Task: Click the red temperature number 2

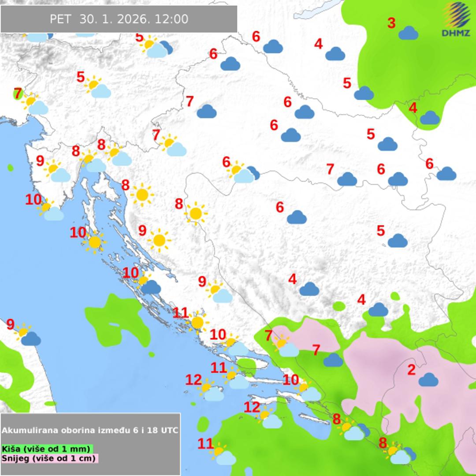Action: (x=411, y=369)
